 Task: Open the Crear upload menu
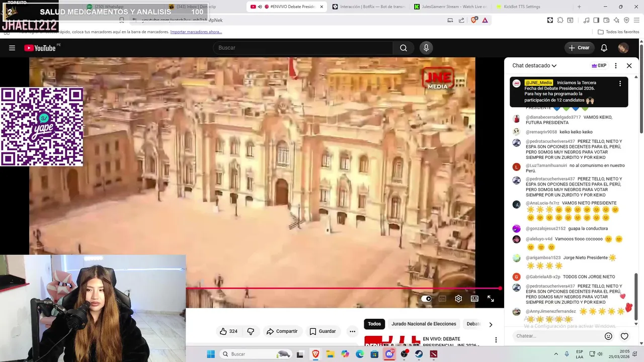579,48
